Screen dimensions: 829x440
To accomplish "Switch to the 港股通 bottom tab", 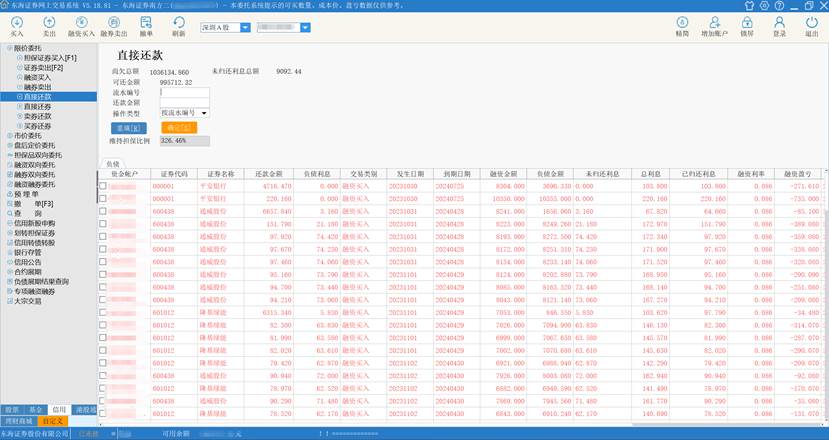I will click(85, 410).
